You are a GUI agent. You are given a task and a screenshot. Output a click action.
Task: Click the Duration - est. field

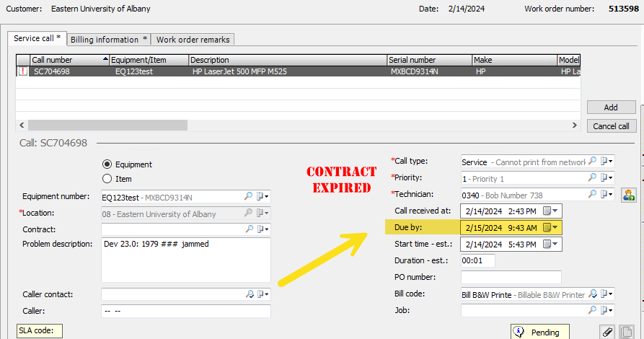(x=477, y=260)
